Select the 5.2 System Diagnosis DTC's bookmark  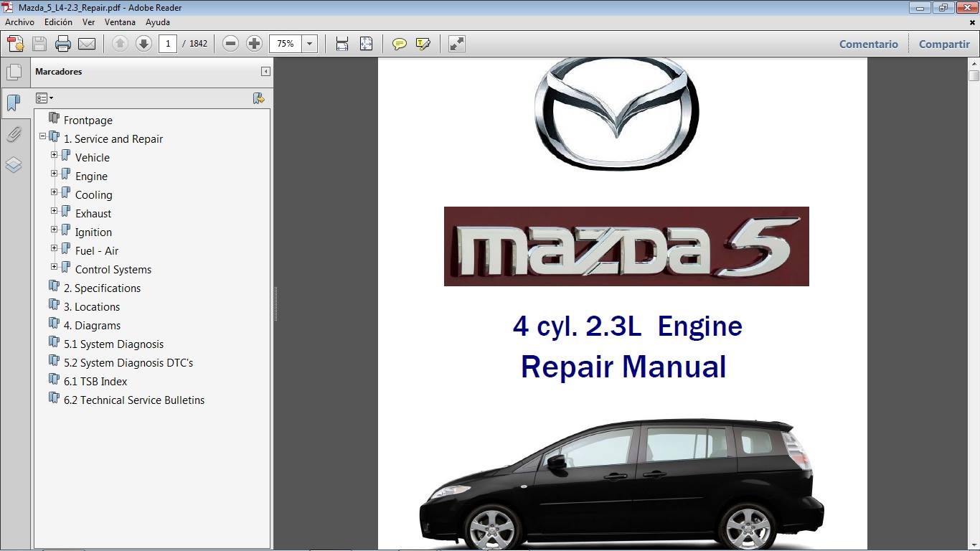click(128, 363)
